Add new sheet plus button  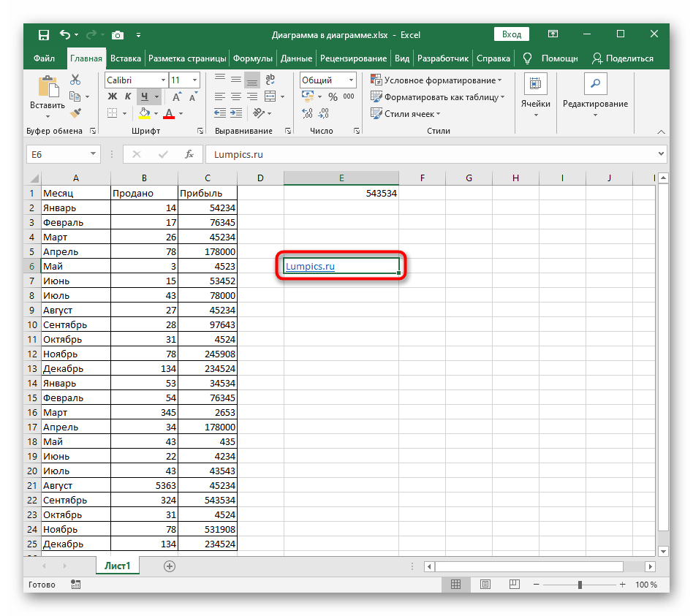point(170,566)
